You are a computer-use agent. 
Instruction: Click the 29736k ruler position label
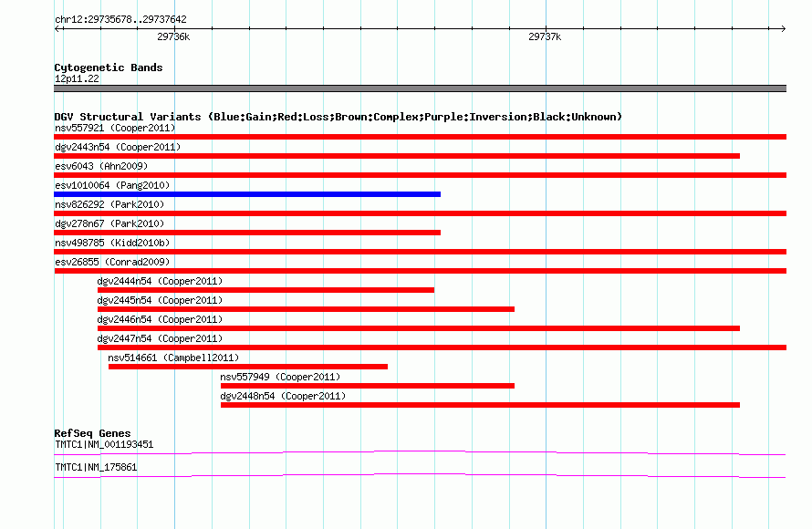(x=173, y=36)
